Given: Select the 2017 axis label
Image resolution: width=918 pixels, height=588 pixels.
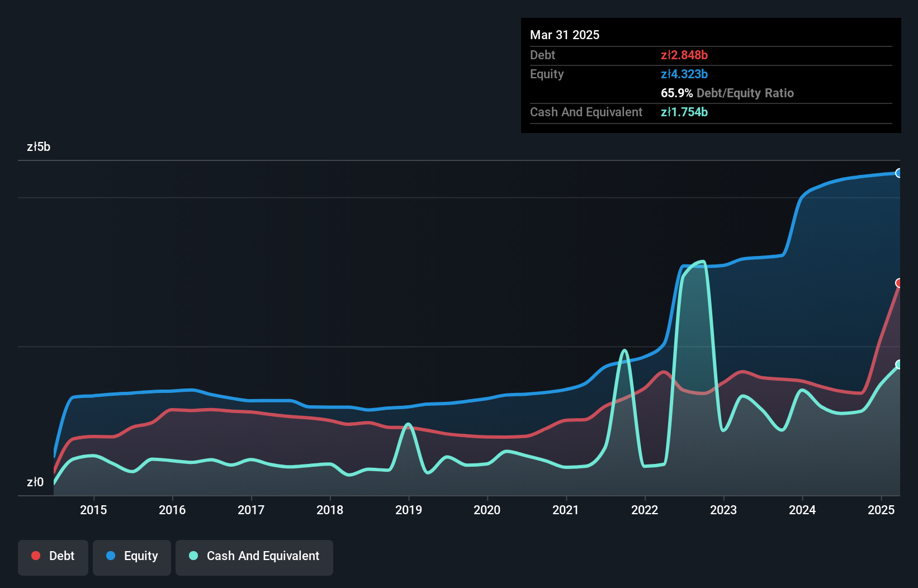Looking at the screenshot, I should point(251,510).
